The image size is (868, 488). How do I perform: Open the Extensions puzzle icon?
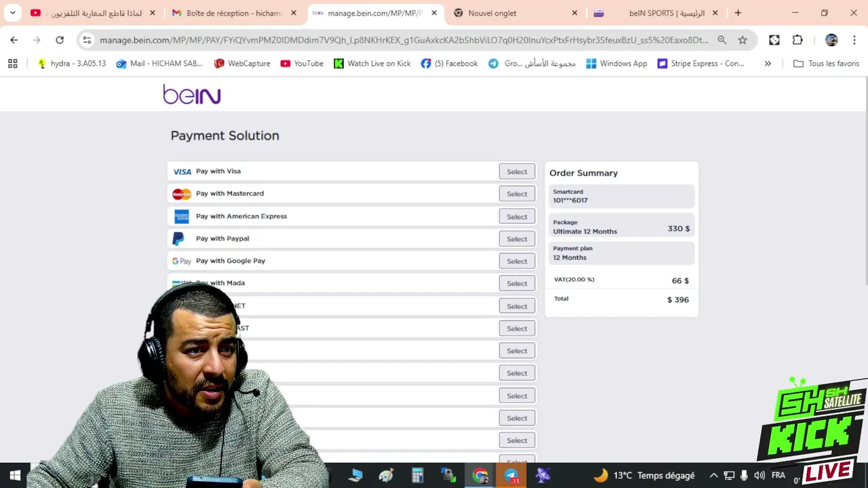797,40
